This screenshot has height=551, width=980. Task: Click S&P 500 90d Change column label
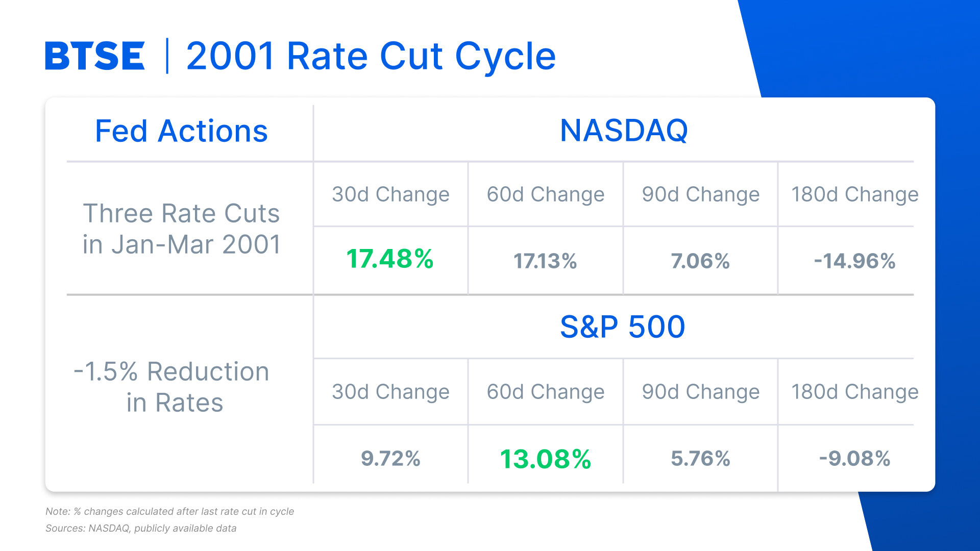point(700,392)
